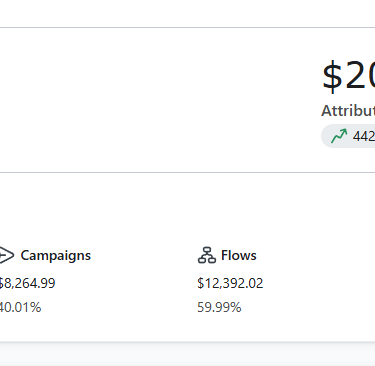
Task: Click the 442 percent change pill
Action: pos(348,136)
